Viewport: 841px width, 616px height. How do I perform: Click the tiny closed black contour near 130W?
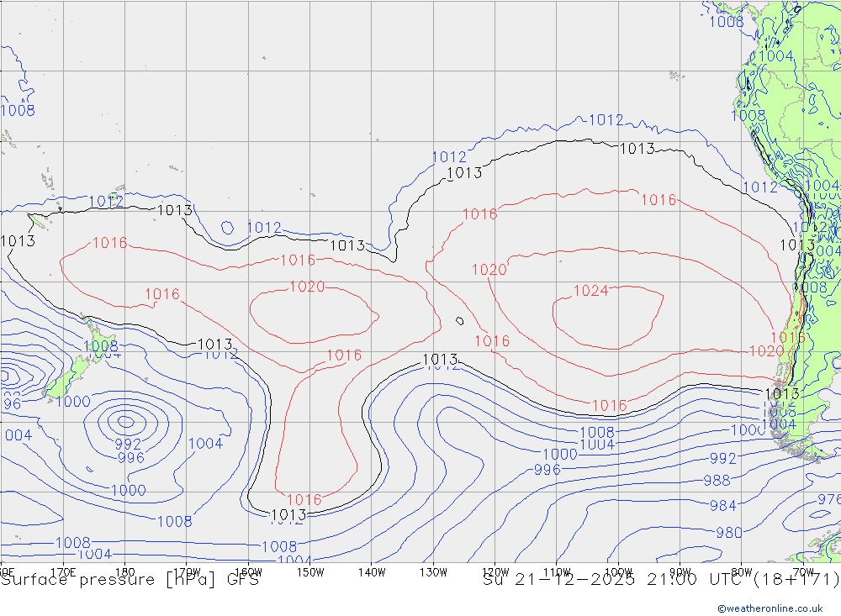460,320
